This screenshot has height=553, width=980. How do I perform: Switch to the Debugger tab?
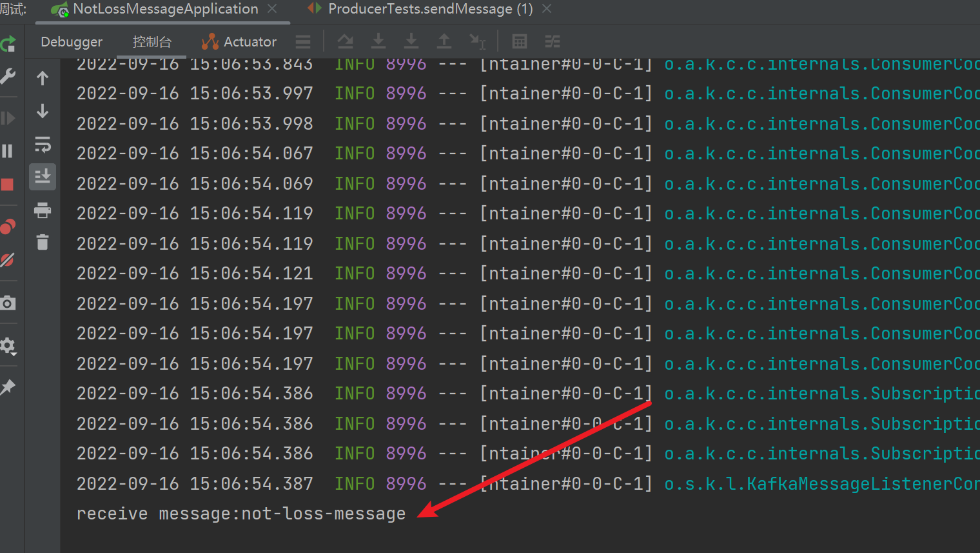coord(72,42)
